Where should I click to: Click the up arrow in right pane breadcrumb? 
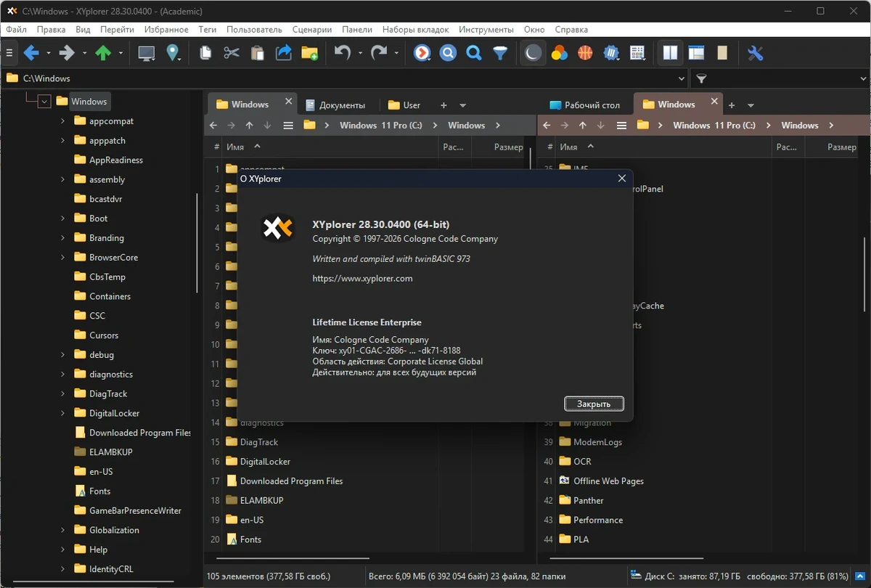point(583,126)
